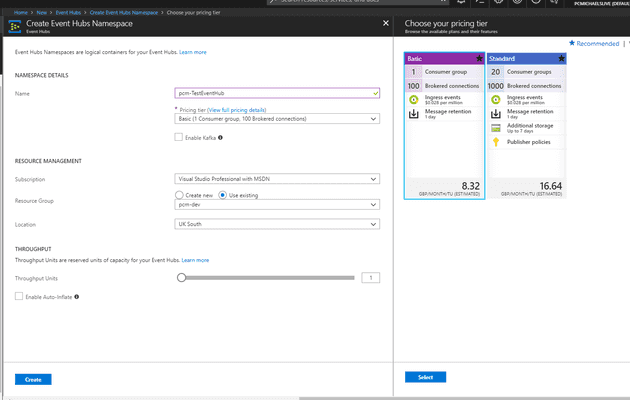Click the Message retention icon in Basic card
The height and width of the screenshot is (400, 630).
pyautogui.click(x=413, y=114)
